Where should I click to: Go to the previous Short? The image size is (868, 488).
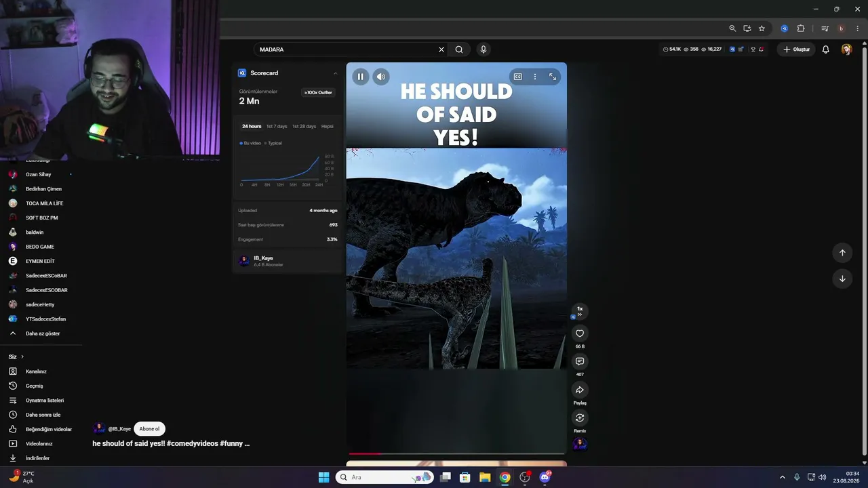pos(842,253)
